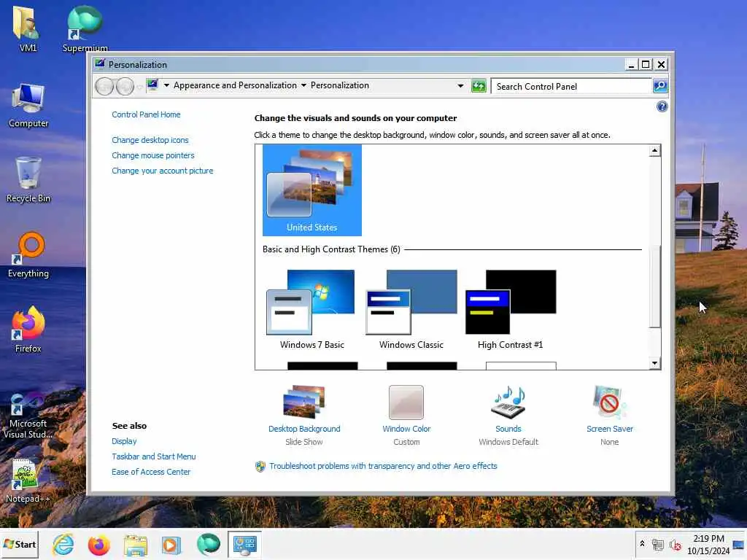
Task: Open the clock showing 2:19 PM
Action: coord(708,538)
